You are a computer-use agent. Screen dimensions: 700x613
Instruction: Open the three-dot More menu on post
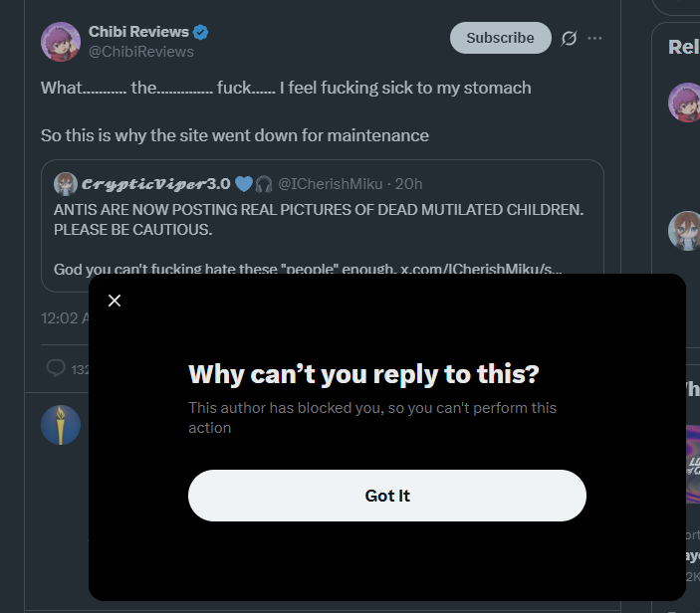[594, 38]
